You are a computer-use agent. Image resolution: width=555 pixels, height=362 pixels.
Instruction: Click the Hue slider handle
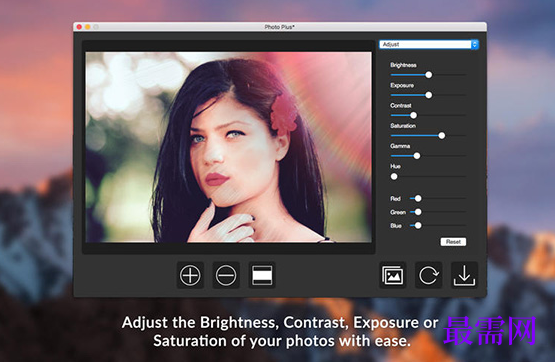tap(394, 176)
